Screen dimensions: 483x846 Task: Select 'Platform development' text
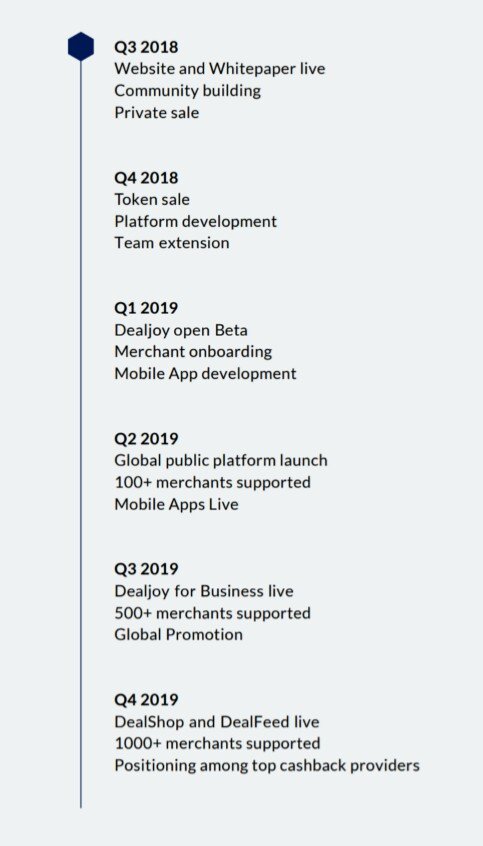pyautogui.click(x=195, y=221)
